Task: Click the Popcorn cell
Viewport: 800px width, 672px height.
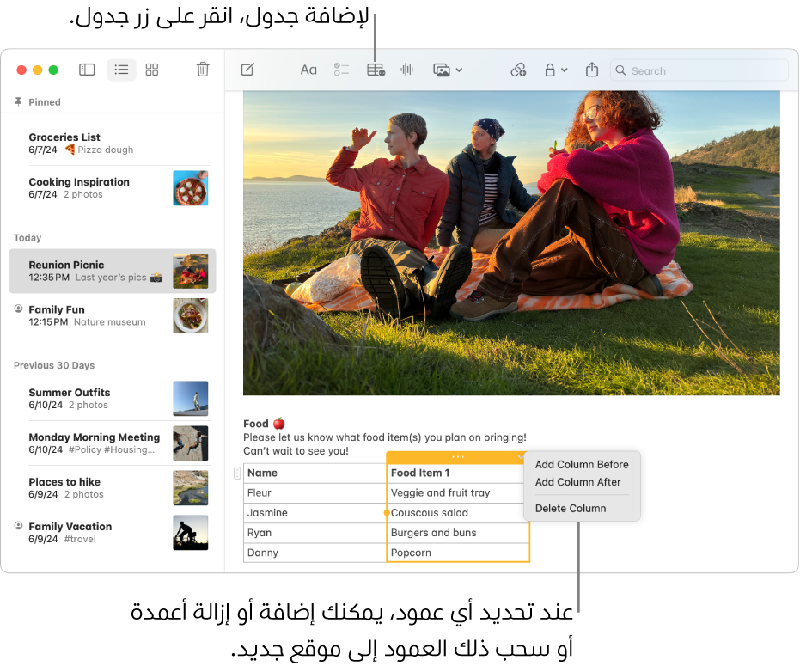Action: coord(458,553)
